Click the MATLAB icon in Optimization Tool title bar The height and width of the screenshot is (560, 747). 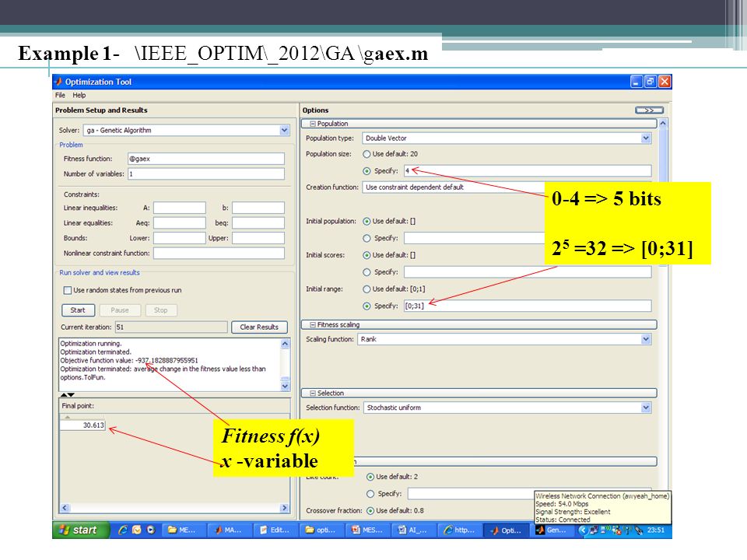pos(58,82)
